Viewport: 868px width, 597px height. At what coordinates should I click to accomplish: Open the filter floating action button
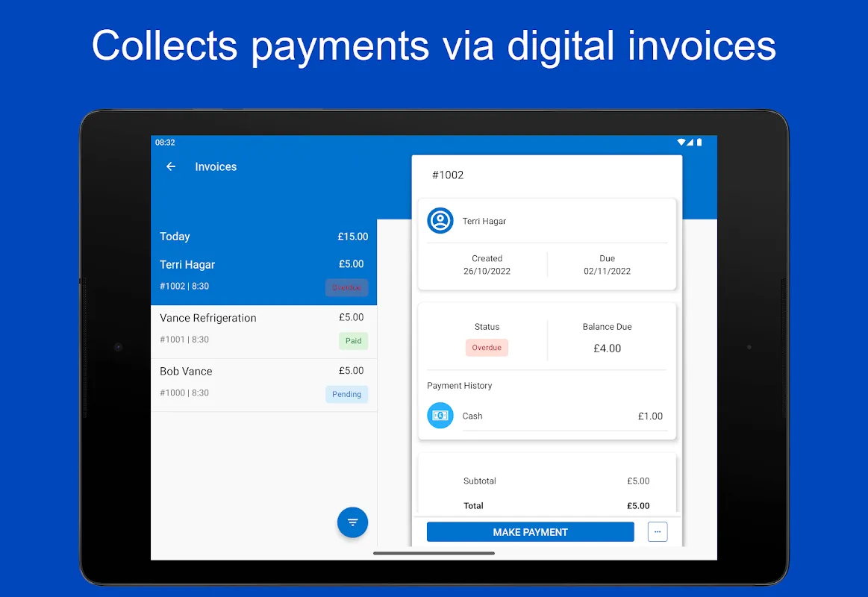click(352, 522)
